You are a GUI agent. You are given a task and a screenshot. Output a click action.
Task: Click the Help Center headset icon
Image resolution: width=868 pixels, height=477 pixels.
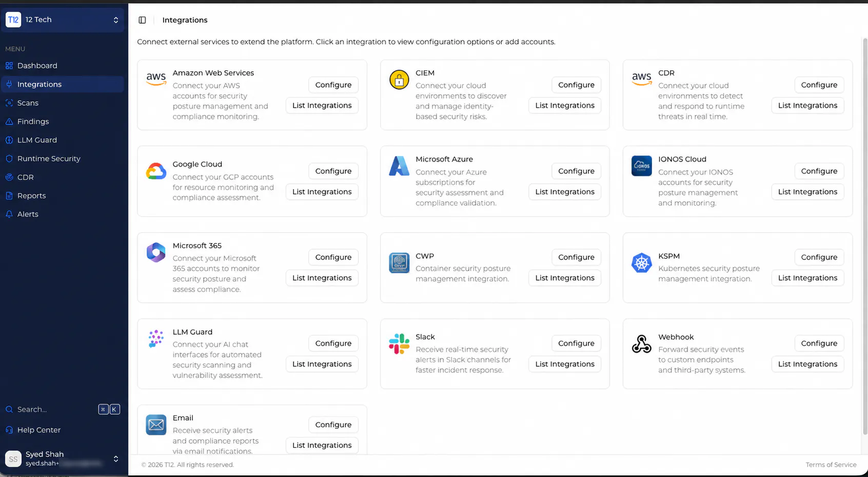pyautogui.click(x=9, y=430)
